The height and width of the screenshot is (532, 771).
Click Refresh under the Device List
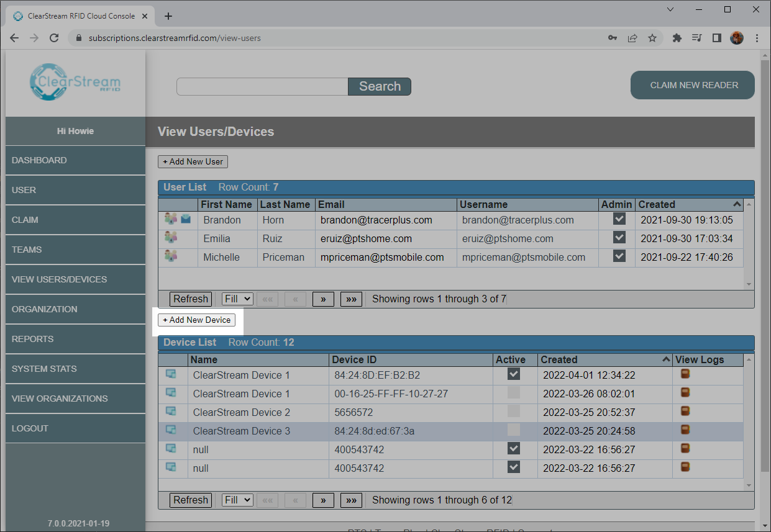tap(191, 500)
